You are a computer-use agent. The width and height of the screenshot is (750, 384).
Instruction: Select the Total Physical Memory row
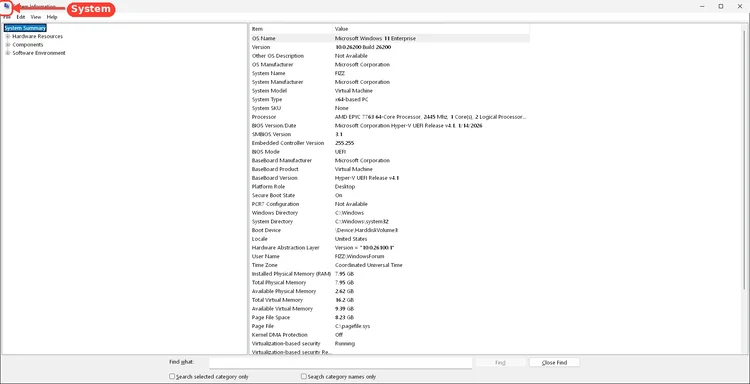click(x=390, y=283)
